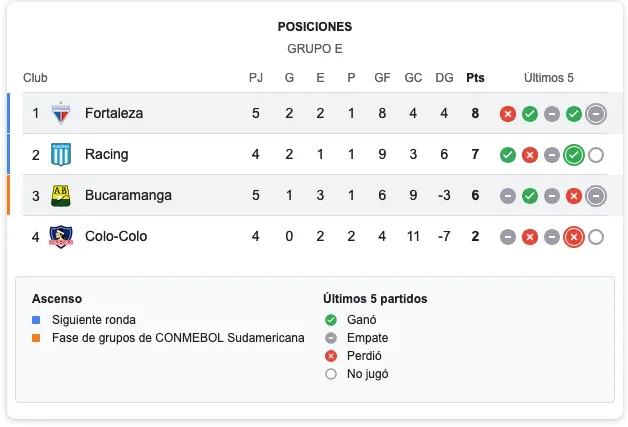
Task: Click the Pts column header
Action: (x=475, y=78)
